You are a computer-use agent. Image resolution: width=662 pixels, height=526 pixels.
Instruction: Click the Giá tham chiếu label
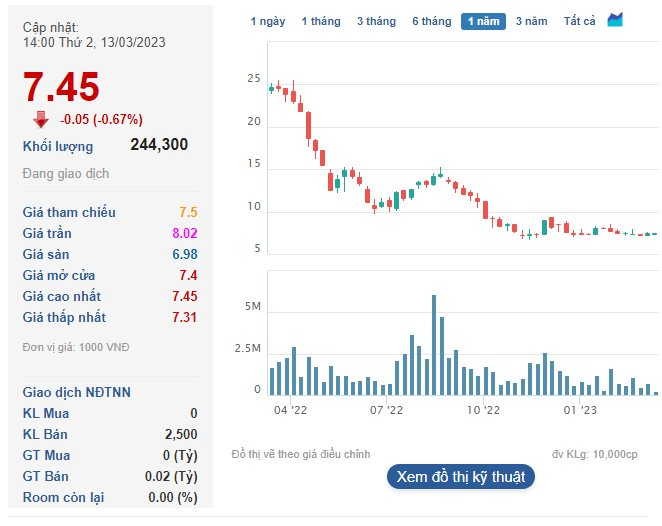tap(69, 212)
